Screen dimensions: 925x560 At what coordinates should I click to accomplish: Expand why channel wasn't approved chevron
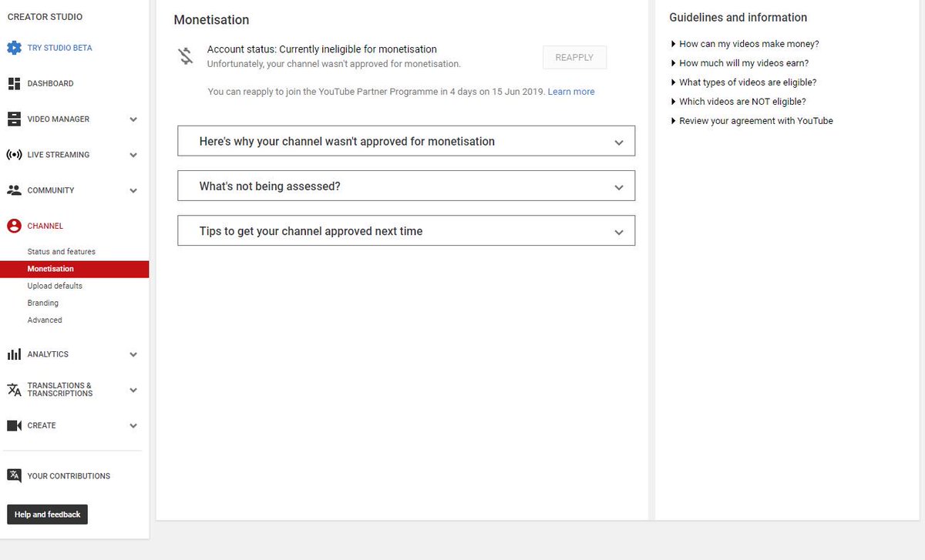click(x=618, y=143)
